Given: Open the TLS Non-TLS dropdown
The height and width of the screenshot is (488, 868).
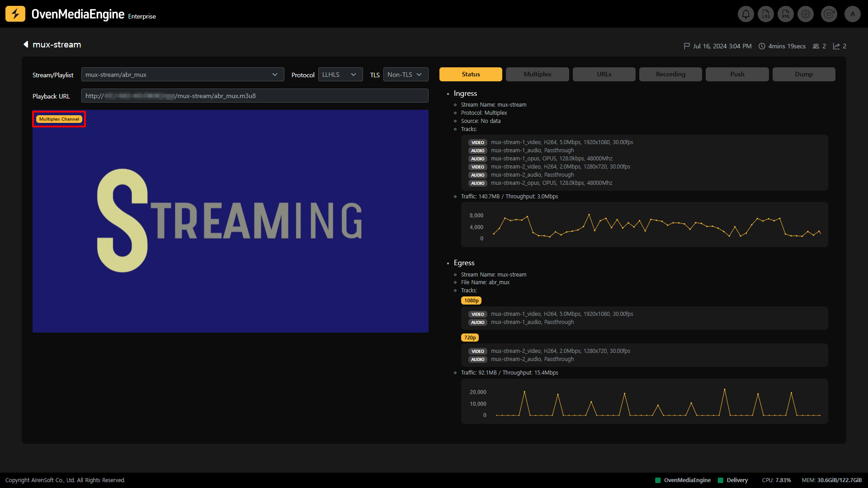Looking at the screenshot, I should click(x=405, y=75).
